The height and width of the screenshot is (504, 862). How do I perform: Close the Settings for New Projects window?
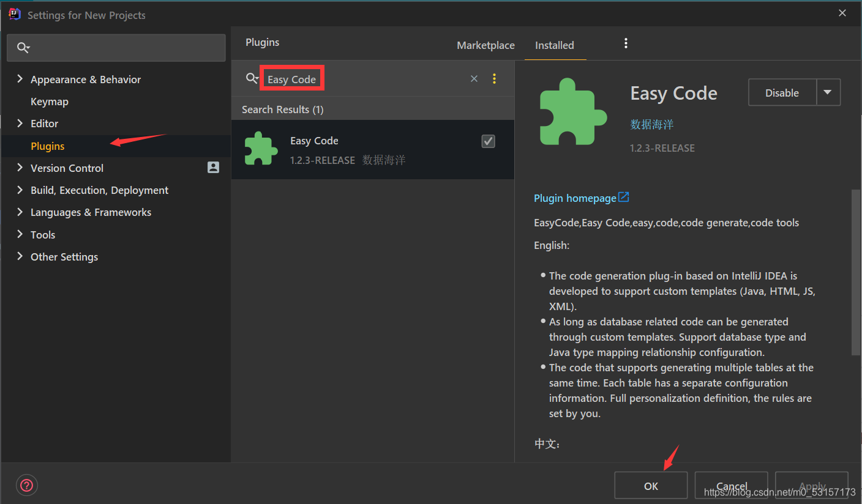click(842, 13)
